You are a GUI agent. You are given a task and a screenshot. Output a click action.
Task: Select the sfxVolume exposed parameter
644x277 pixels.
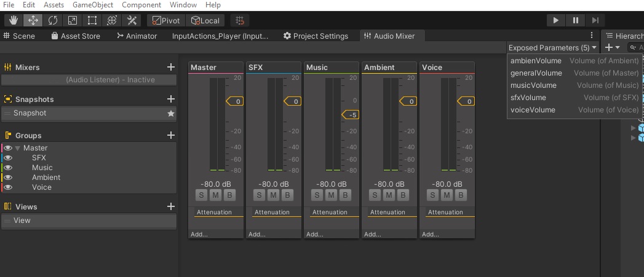(x=574, y=98)
